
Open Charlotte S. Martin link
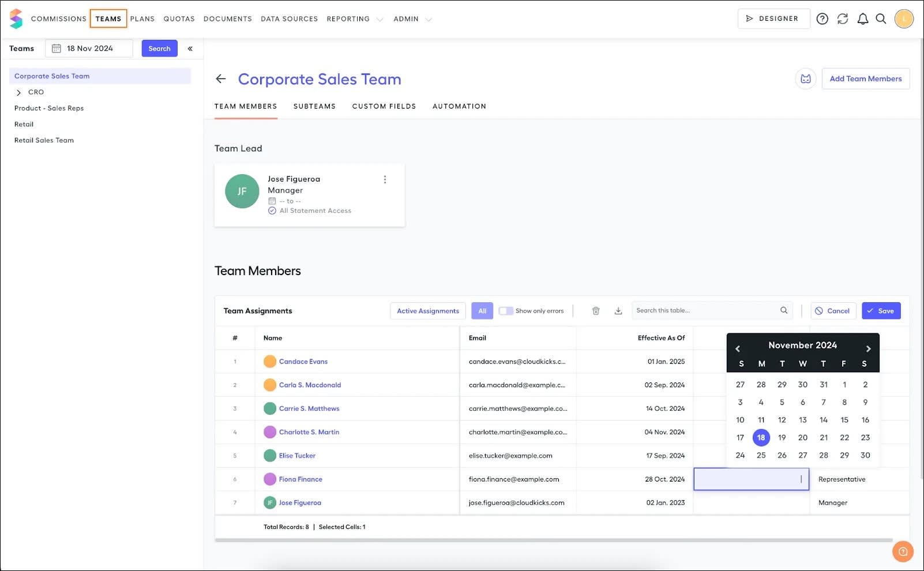click(309, 432)
